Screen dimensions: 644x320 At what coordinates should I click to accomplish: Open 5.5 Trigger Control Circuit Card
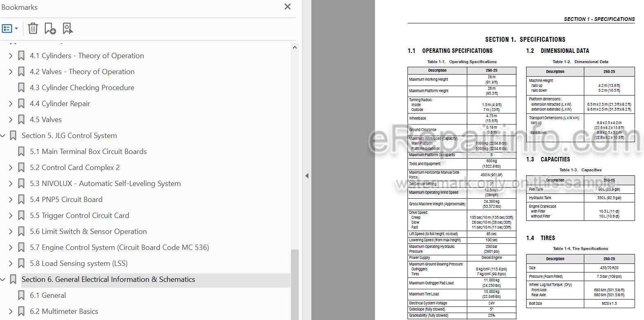[x=79, y=216]
